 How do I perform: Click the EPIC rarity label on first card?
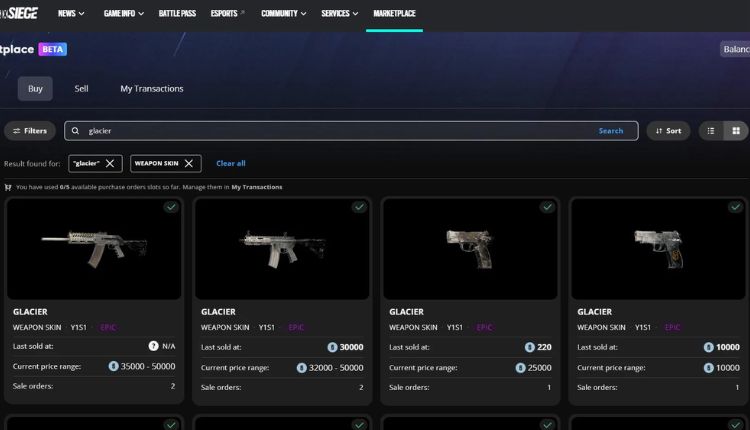pyautogui.click(x=109, y=328)
